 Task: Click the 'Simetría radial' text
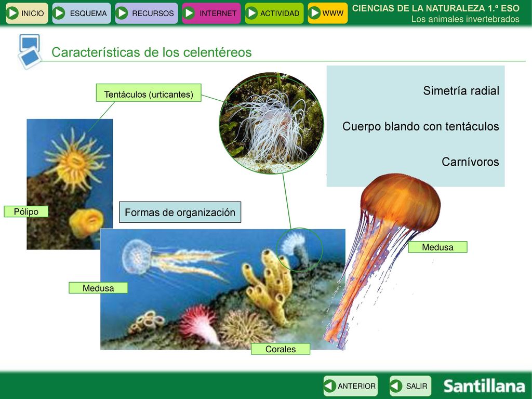coord(461,90)
